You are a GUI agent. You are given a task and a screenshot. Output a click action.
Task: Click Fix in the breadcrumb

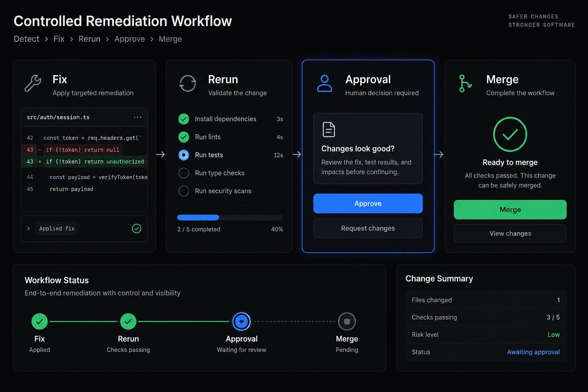[x=59, y=39]
